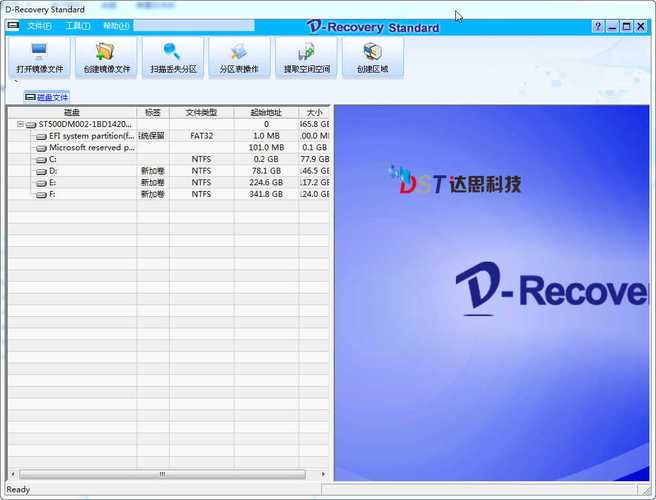Click the 1.0 MB start address cell
The image size is (656, 500).
click(266, 136)
